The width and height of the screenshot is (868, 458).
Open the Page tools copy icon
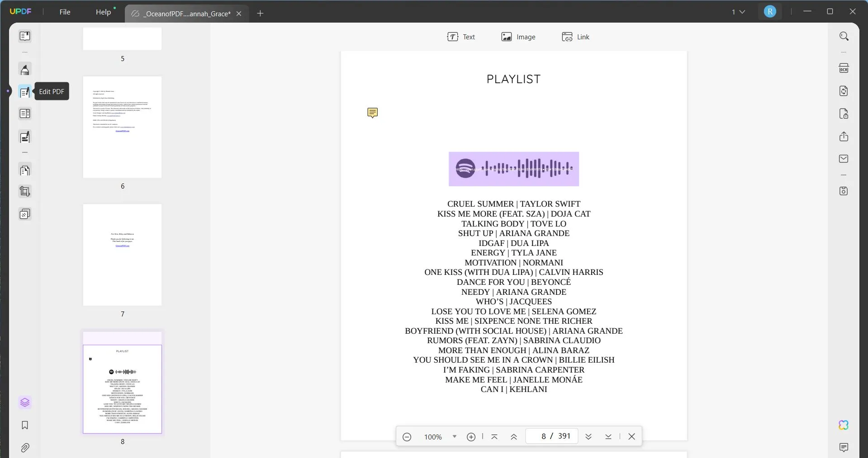25,170
